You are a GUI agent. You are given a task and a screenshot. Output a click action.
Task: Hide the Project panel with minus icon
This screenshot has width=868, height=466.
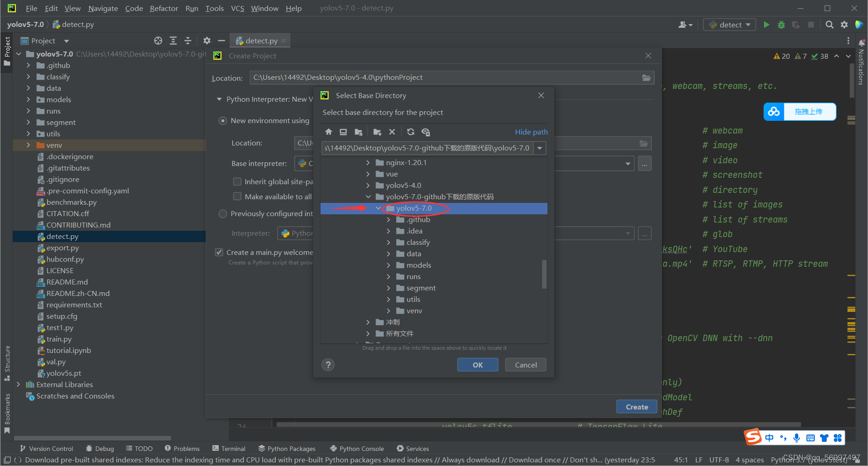click(222, 41)
